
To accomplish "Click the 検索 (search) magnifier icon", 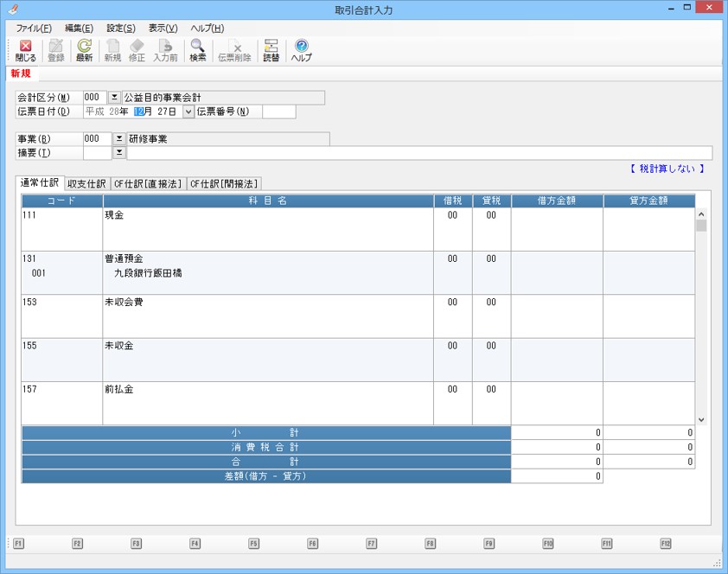I will 197,50.
